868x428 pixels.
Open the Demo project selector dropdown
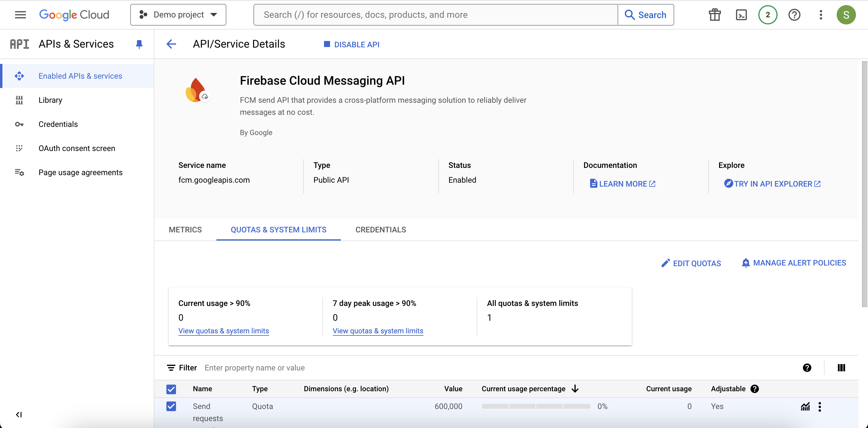pos(178,14)
